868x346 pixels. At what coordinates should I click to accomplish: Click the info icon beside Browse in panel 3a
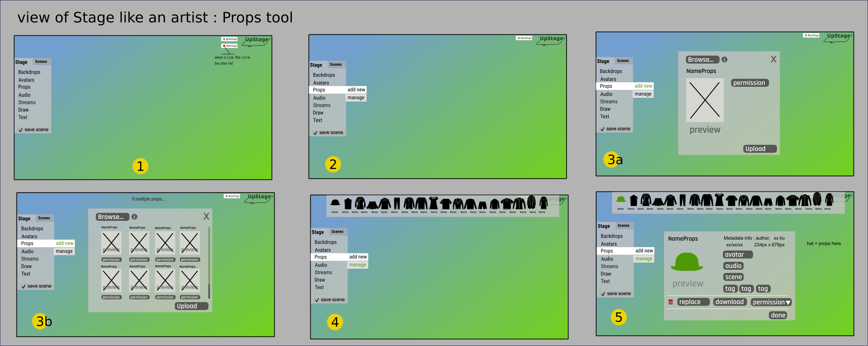[x=725, y=60]
